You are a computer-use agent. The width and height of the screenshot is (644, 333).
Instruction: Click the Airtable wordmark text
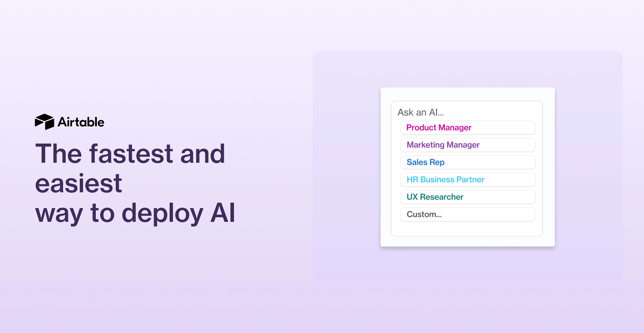point(81,122)
